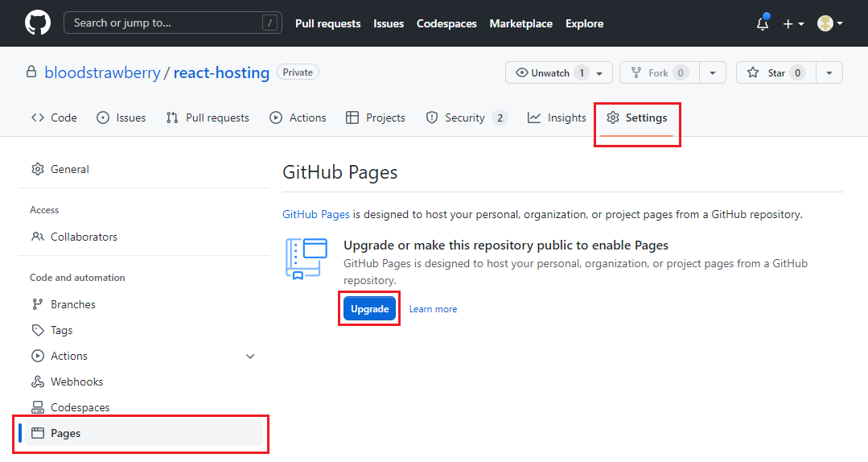
Task: Open the bloodstrawberry owner link
Action: 102,72
